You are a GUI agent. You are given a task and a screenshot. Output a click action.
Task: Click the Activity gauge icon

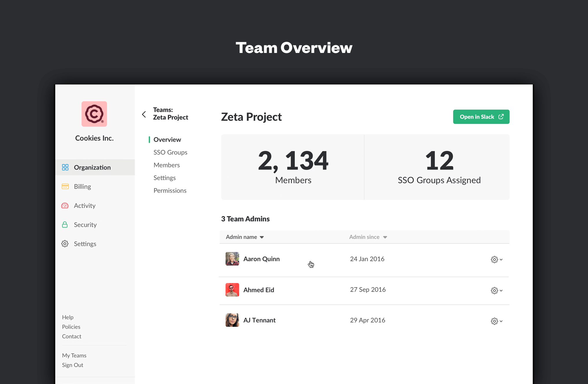65,205
